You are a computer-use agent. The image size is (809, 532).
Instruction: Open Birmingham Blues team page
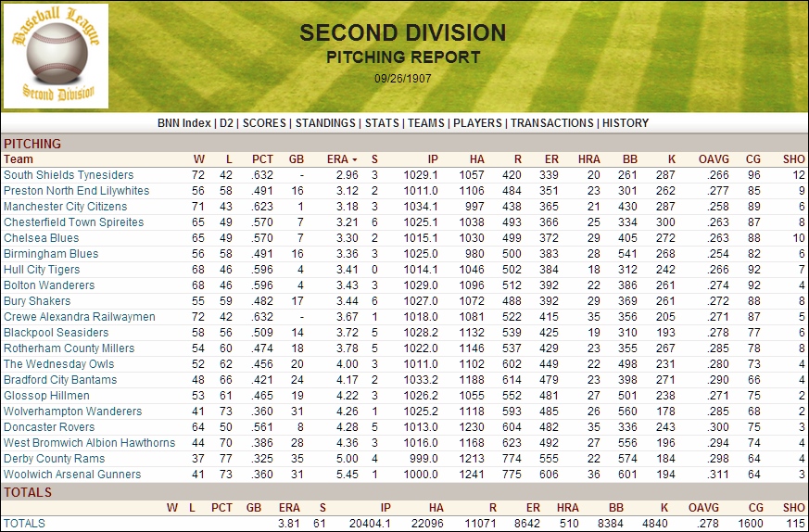(x=51, y=254)
